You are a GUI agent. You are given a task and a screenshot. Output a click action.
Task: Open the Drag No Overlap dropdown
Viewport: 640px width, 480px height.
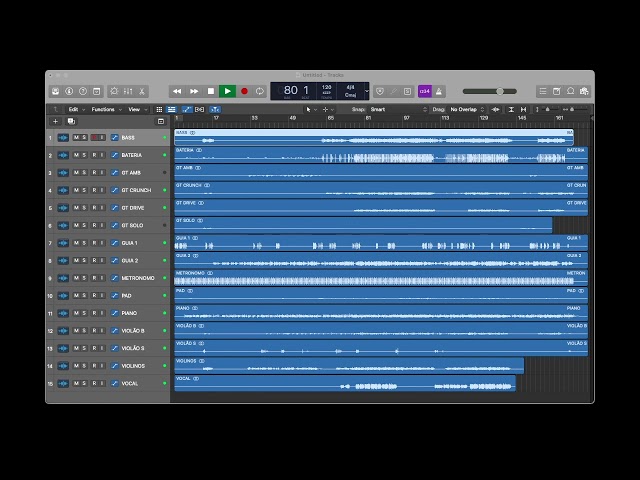[x=467, y=109]
